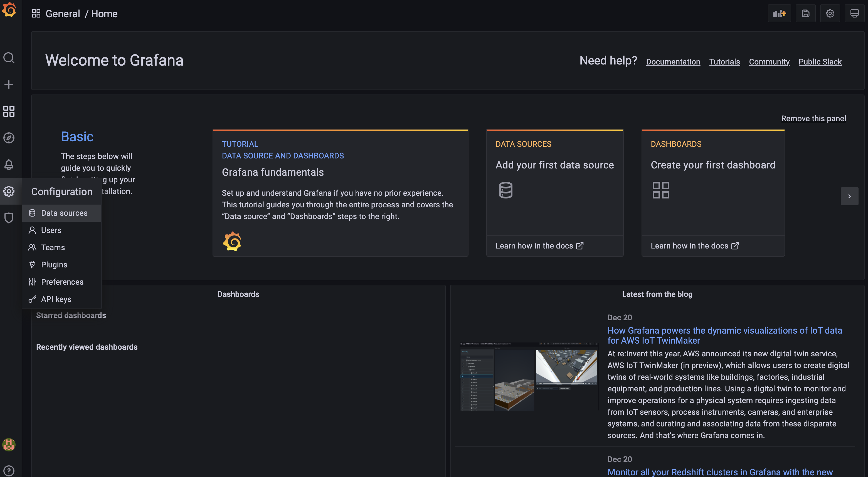Screen dimensions: 868x477
Task: Click the Configuration gear icon in sidebar
Action: (x=9, y=191)
